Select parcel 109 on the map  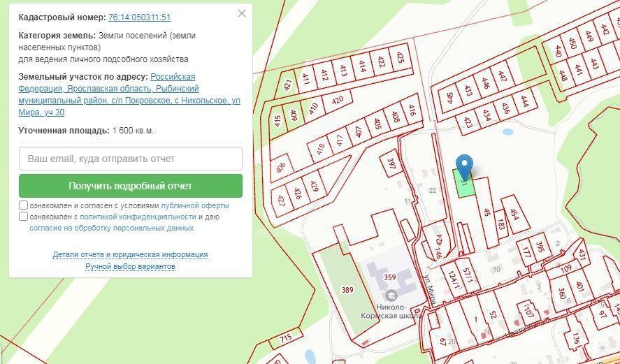(x=566, y=268)
